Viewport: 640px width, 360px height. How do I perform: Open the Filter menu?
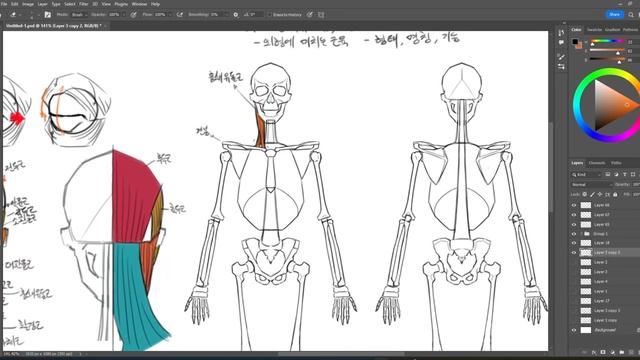pos(84,4)
